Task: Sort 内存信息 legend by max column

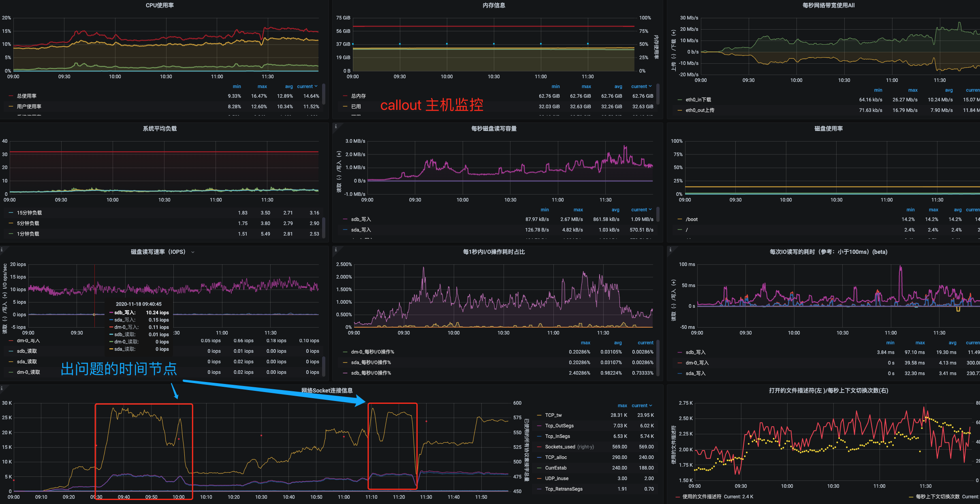Action: (586, 86)
